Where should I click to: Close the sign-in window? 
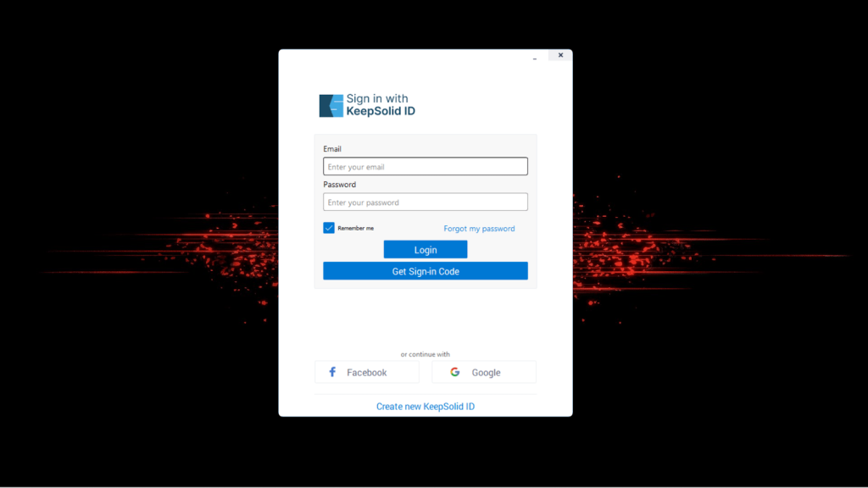pos(560,55)
